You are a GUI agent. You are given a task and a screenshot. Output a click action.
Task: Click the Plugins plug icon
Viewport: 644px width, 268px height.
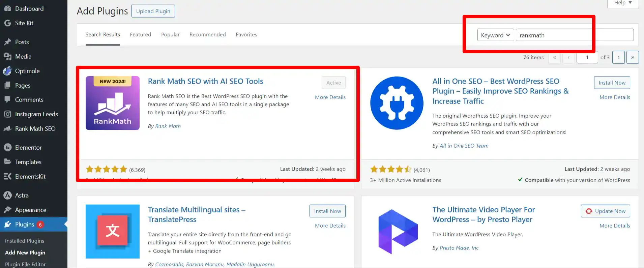coord(7,225)
